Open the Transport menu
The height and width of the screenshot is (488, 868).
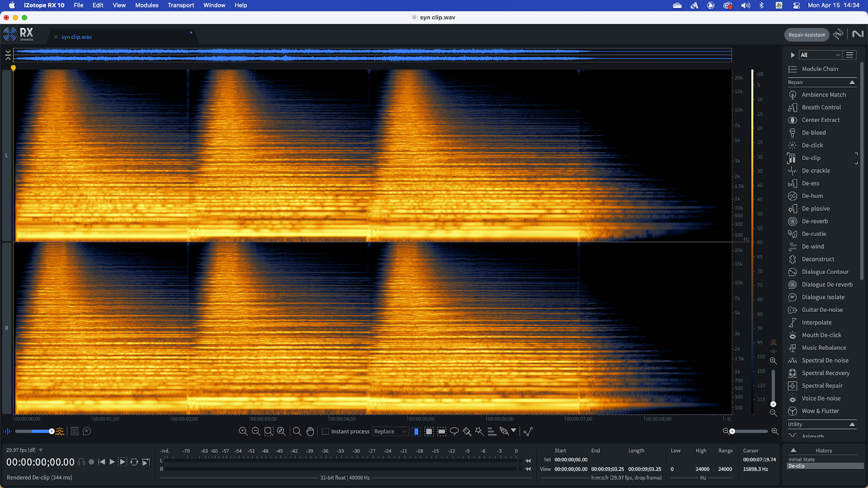(x=181, y=5)
